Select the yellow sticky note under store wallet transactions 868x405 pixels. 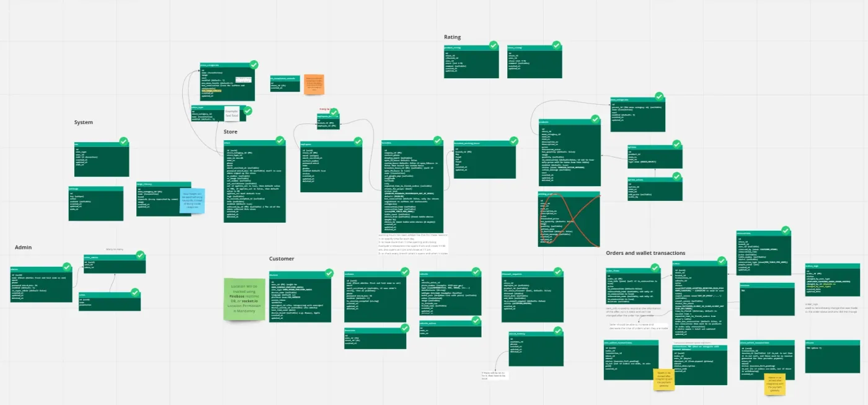(x=775, y=385)
